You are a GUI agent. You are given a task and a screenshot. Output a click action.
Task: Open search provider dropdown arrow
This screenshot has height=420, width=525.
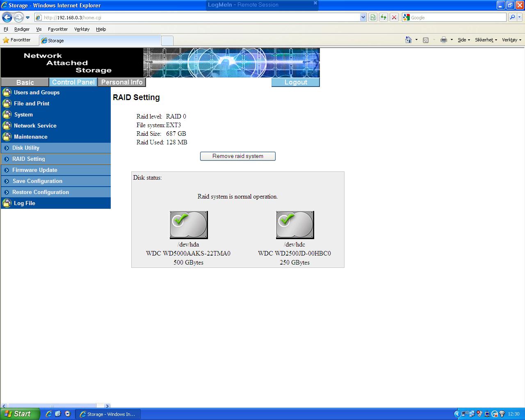[x=520, y=17]
